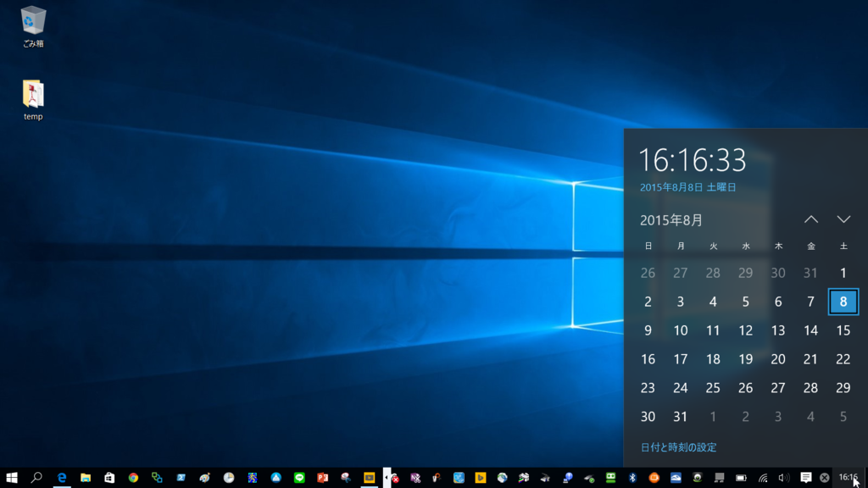Open File Explorer from the taskbar
Image resolution: width=868 pixels, height=488 pixels.
click(86, 478)
